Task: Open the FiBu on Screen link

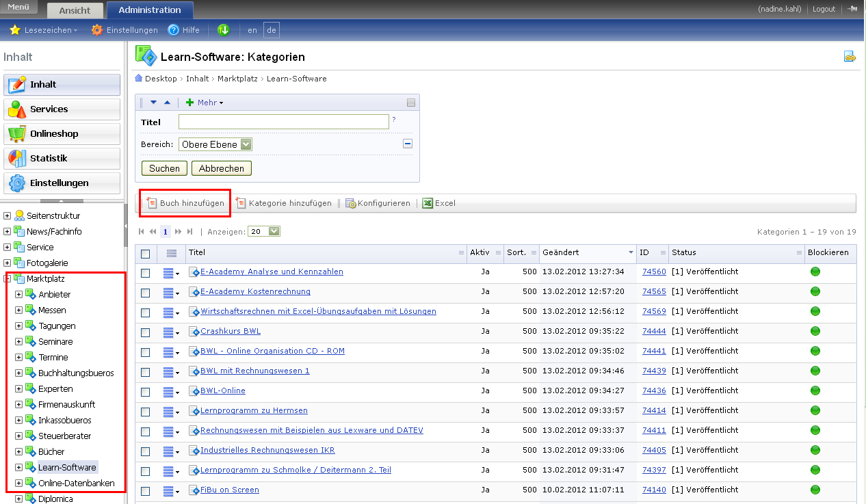Action: (229, 490)
